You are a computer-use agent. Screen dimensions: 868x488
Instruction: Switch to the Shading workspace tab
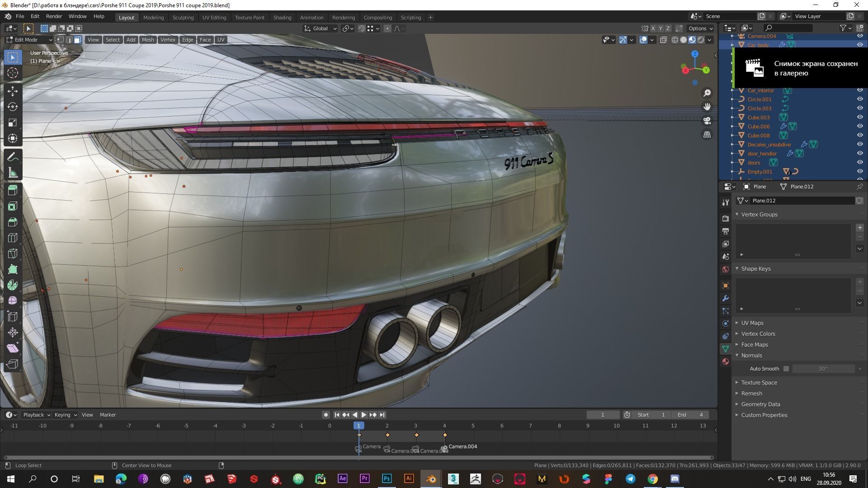click(282, 17)
